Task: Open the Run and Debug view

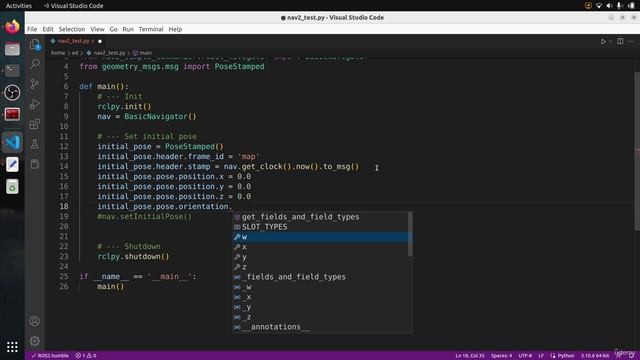Action: (35, 104)
